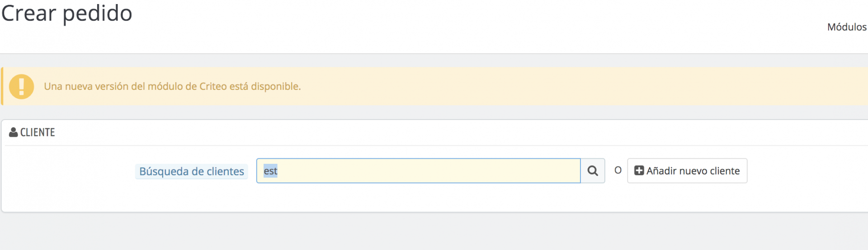Click the highlighted "est" text in search box
This screenshot has width=868, height=250.
(x=270, y=171)
